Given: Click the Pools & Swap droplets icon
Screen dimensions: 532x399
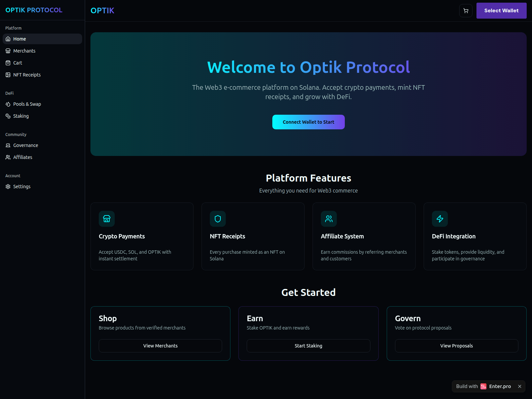Looking at the screenshot, I should click(x=8, y=104).
